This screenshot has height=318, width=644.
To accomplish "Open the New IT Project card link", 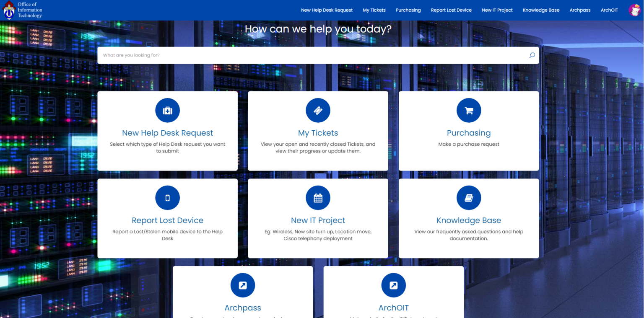I will [318, 220].
